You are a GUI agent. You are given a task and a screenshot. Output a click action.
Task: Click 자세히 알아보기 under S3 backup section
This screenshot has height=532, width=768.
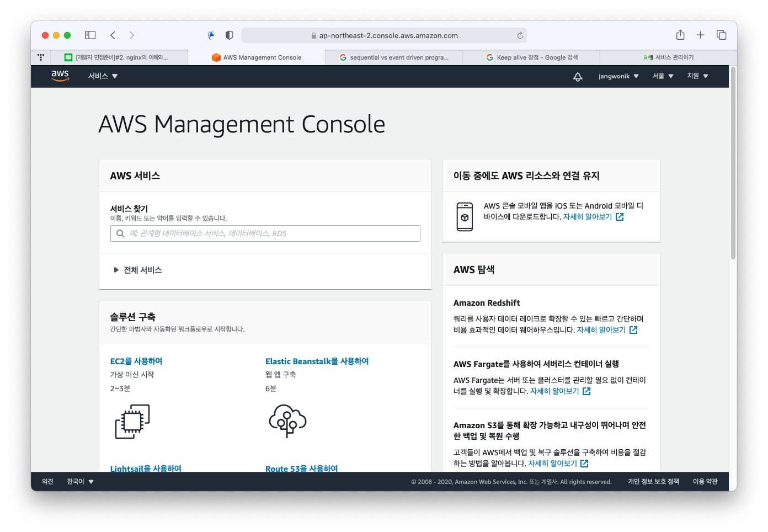pos(552,464)
